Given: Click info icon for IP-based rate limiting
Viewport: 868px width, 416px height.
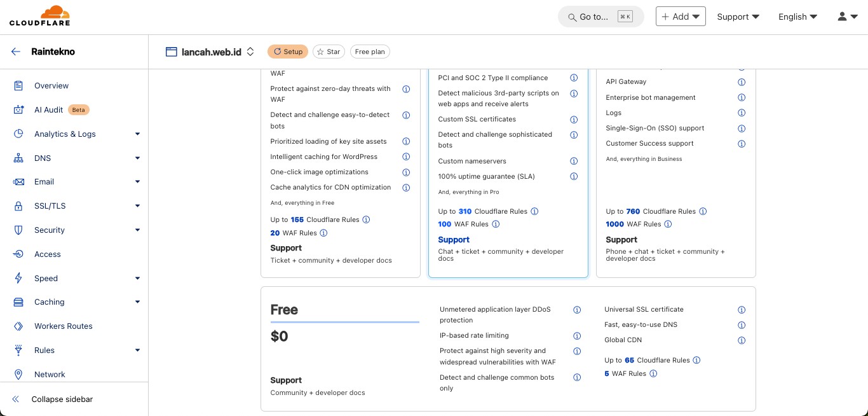Looking at the screenshot, I should (x=577, y=336).
